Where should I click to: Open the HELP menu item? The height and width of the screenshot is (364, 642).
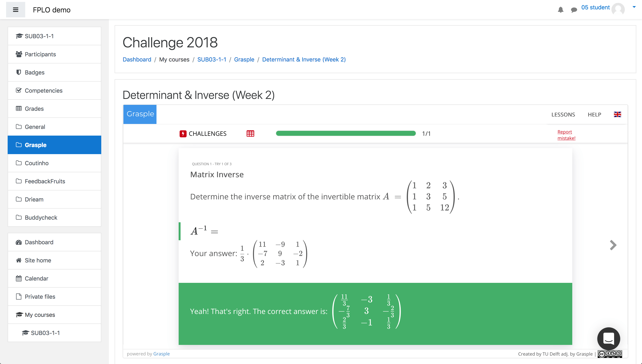[x=594, y=115]
